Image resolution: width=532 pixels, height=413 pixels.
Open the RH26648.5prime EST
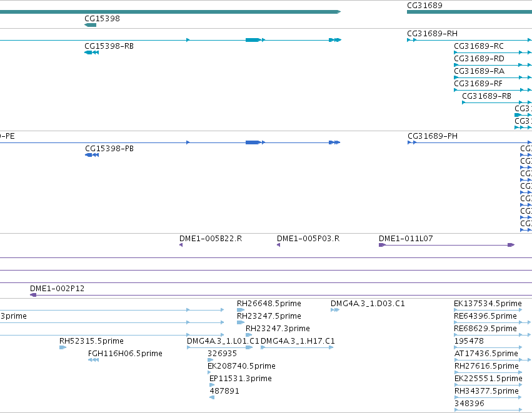tap(269, 304)
